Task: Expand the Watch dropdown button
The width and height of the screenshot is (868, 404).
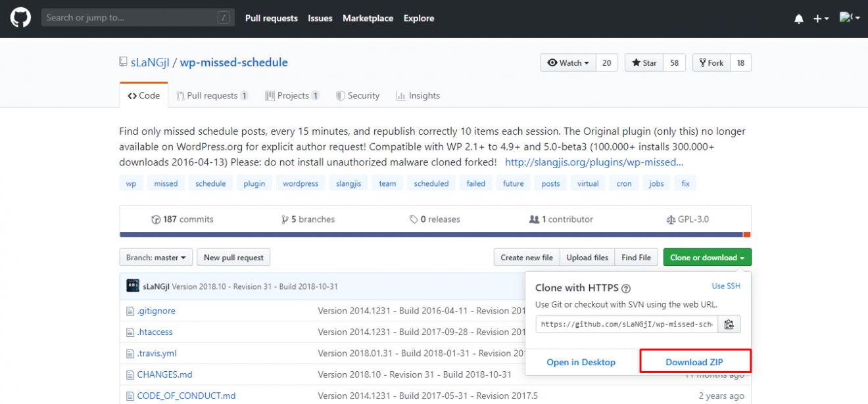Action: (568, 62)
